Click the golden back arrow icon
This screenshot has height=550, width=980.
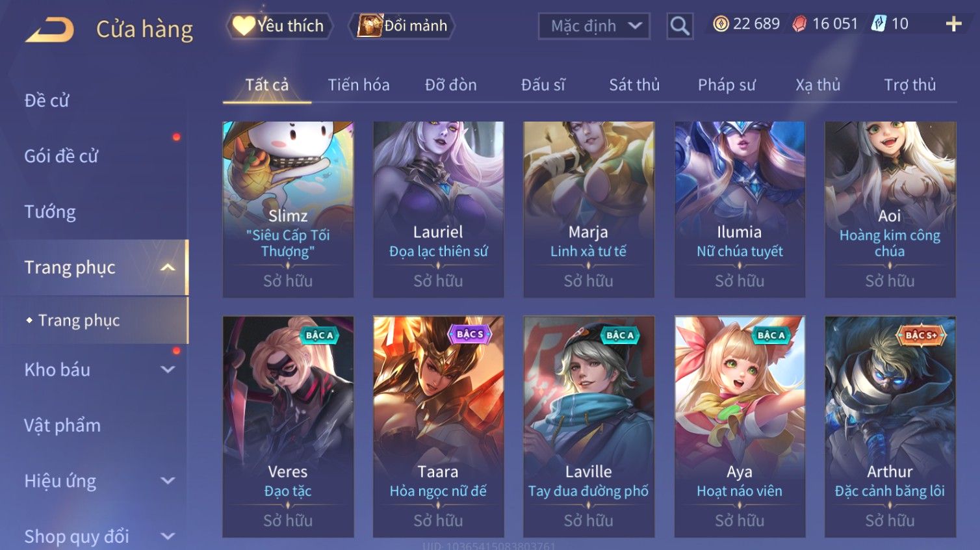49,30
